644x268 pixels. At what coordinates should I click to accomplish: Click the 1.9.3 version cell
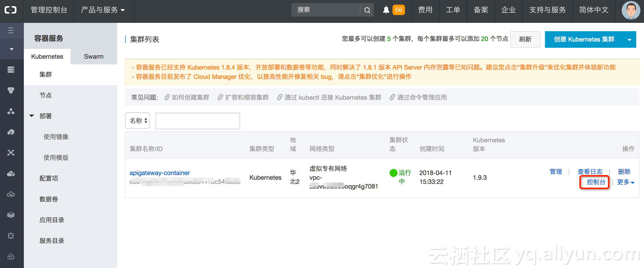[x=480, y=178]
